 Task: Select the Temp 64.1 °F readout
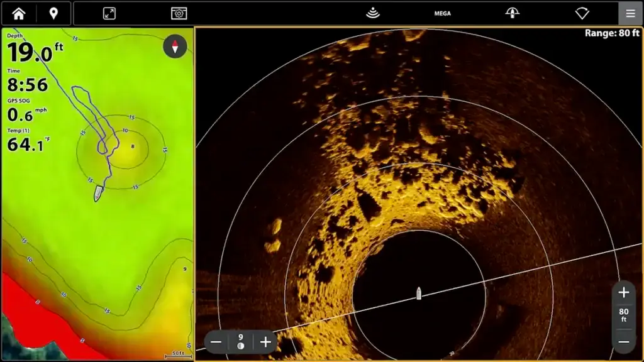(x=28, y=141)
